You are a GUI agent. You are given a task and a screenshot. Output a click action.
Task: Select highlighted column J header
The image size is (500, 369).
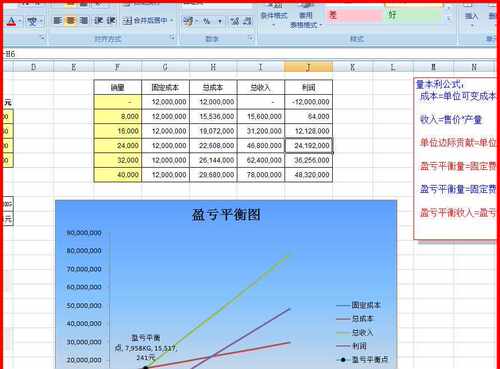click(x=308, y=67)
